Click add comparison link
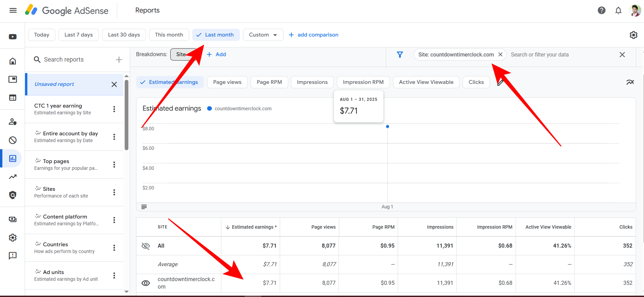 coord(314,35)
